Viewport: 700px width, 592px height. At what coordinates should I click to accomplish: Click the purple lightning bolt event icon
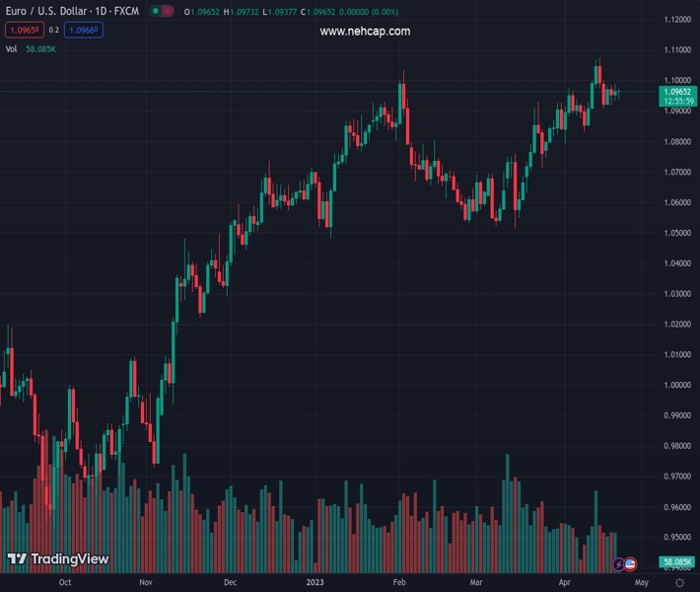(618, 564)
